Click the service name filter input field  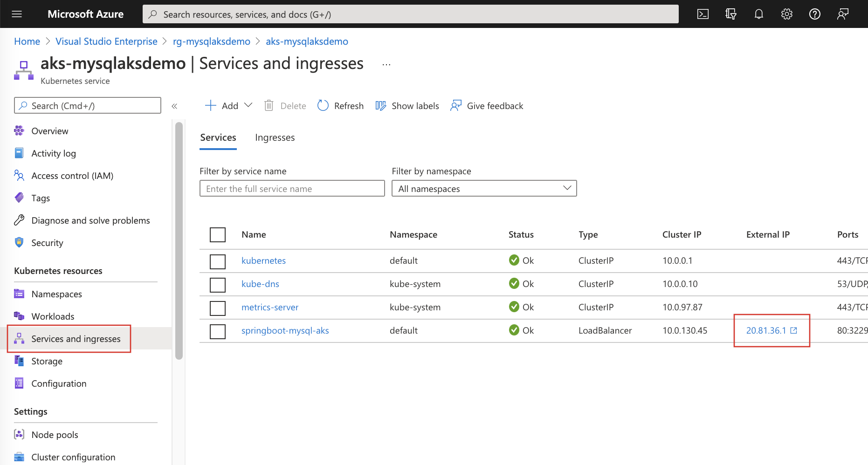point(292,188)
